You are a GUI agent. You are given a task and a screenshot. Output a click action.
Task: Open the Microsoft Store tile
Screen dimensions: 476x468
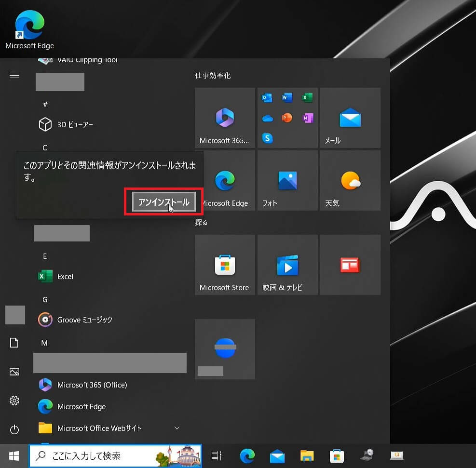pos(225,265)
